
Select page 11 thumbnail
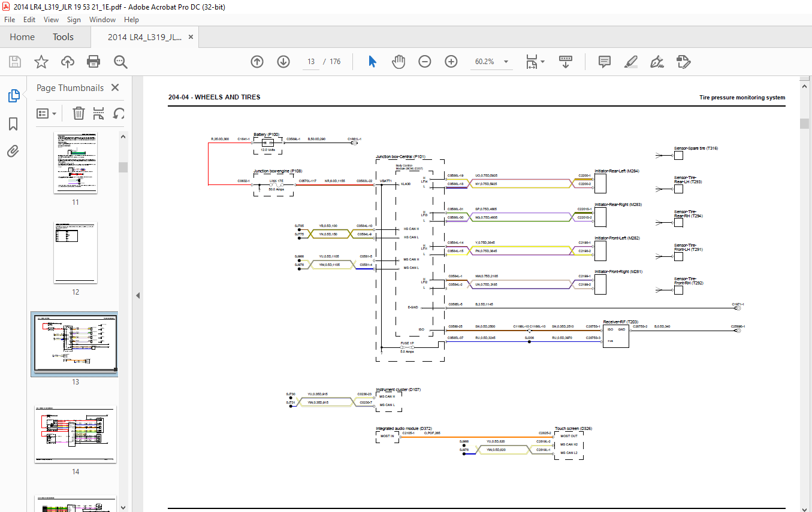[76, 163]
